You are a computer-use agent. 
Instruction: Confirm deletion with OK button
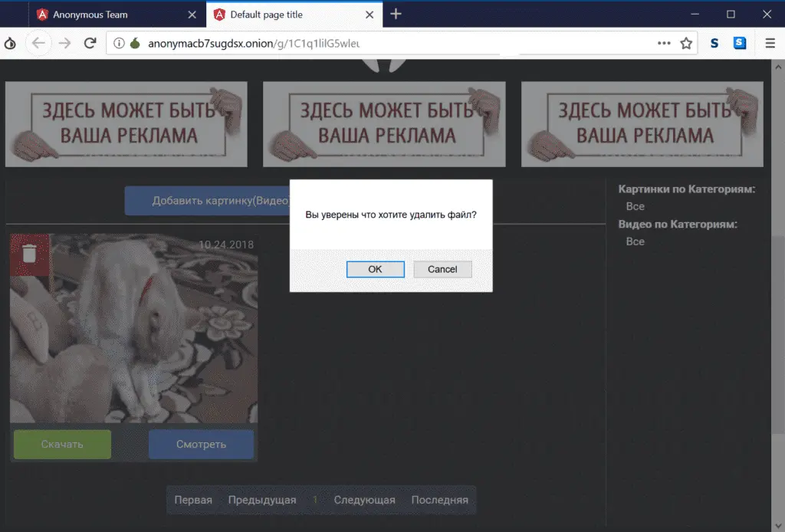pyautogui.click(x=375, y=269)
